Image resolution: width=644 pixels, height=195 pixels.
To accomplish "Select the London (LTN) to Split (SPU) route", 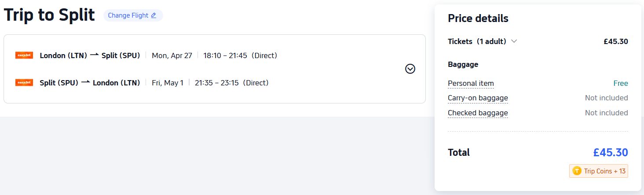I will click(90, 55).
